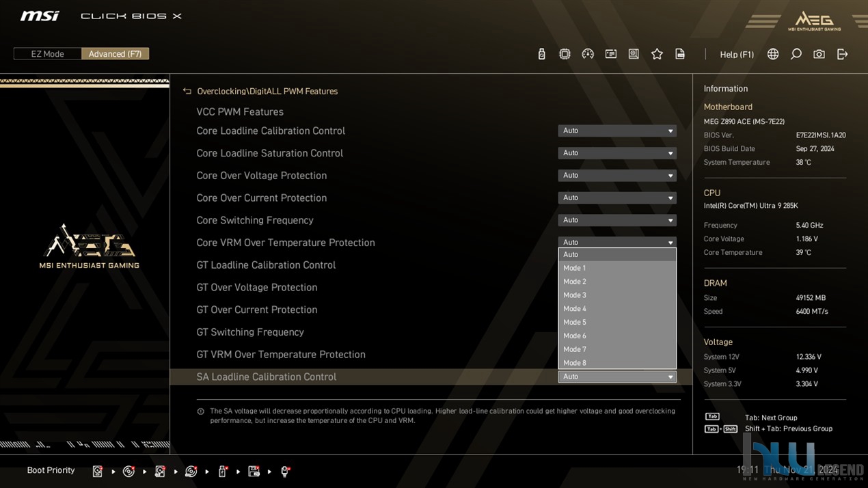Open the log file document icon
Viewport: 868px width, 488px height.
coord(680,54)
